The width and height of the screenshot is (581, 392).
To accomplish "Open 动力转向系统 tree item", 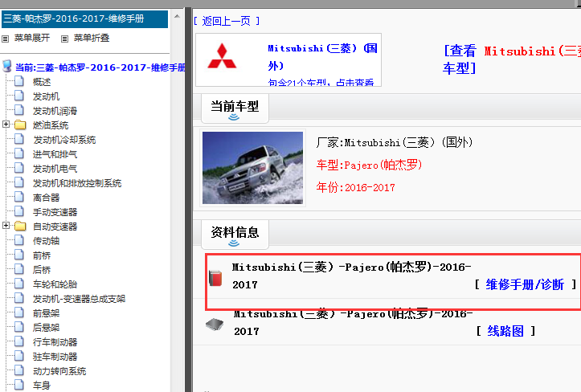I will [x=59, y=371].
